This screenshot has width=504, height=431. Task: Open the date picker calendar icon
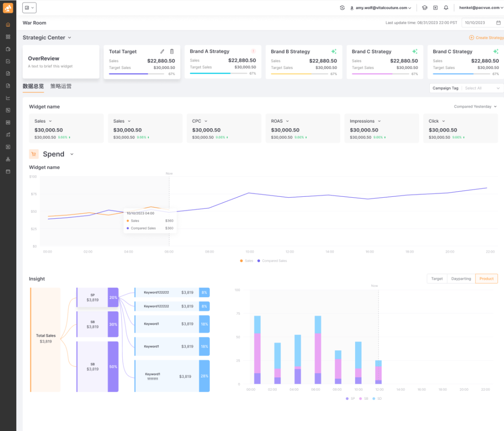(x=498, y=23)
